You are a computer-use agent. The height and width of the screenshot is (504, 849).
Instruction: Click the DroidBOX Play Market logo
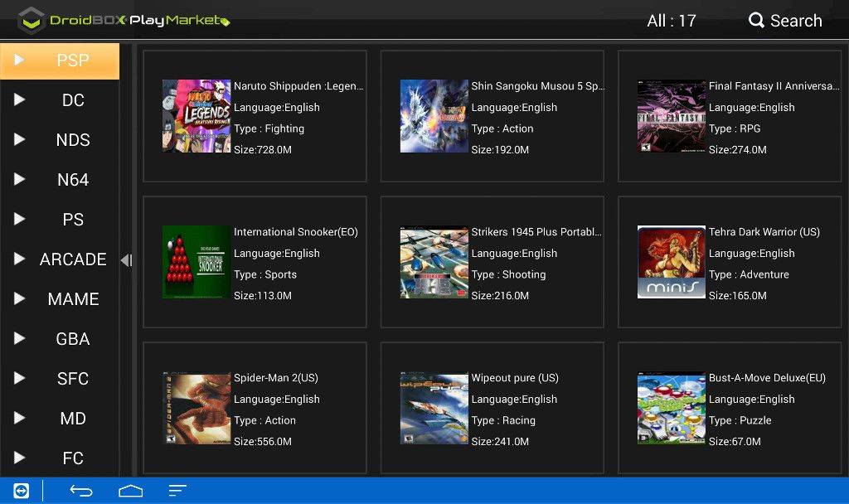point(124,21)
